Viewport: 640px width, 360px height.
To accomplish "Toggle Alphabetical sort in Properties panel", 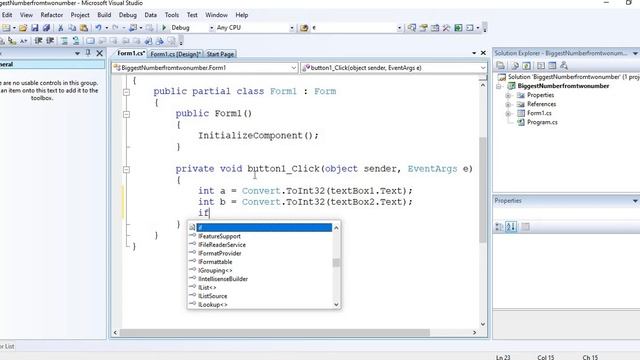I will pos(511,227).
